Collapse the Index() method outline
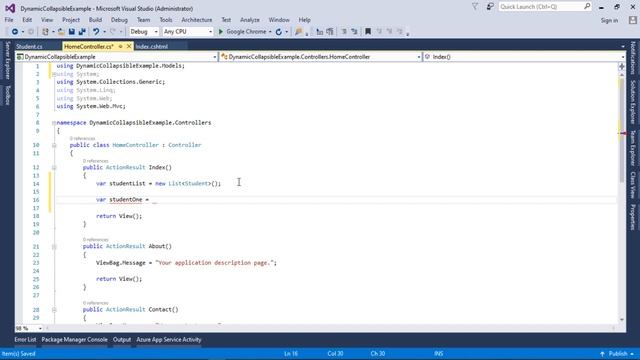The image size is (640, 360). 54,167
